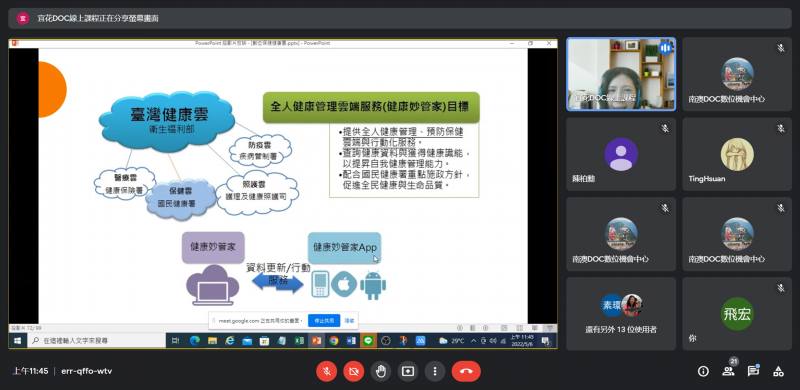Click the 醫療雲 cloud shape
The width and height of the screenshot is (800, 390).
124,183
